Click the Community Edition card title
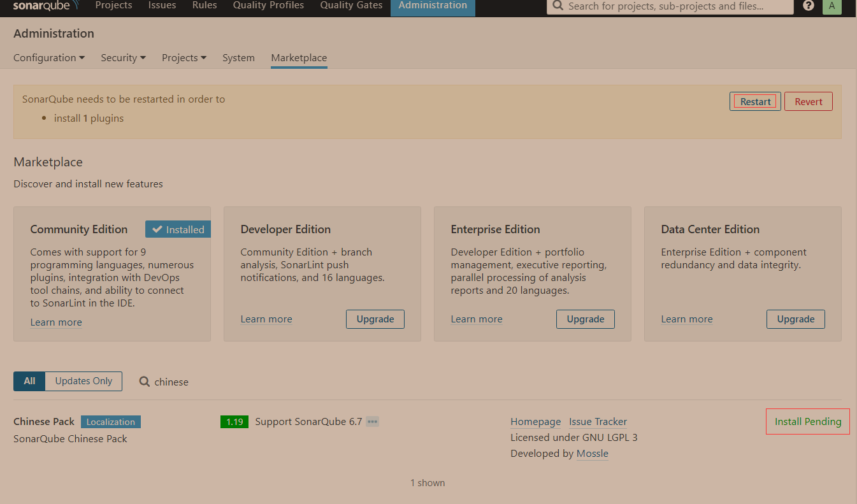This screenshot has height=504, width=857. click(79, 229)
